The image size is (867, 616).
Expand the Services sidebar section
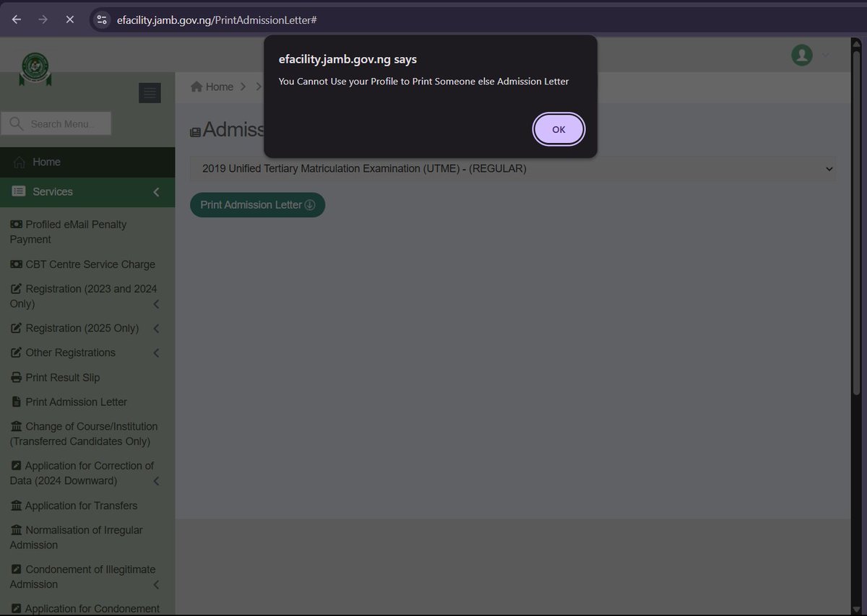click(51, 191)
